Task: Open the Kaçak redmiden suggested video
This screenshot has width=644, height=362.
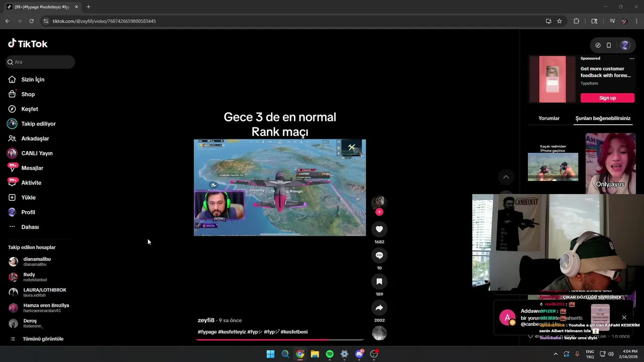Action: click(553, 163)
